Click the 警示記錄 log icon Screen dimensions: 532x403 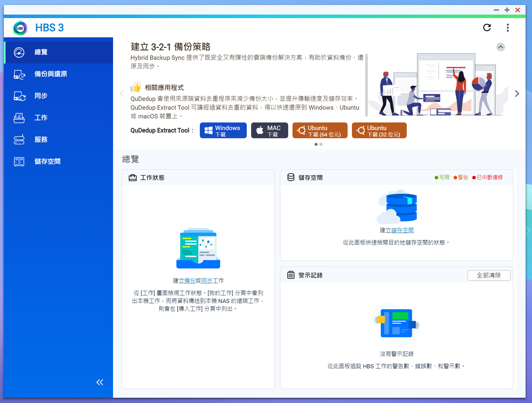[291, 275]
